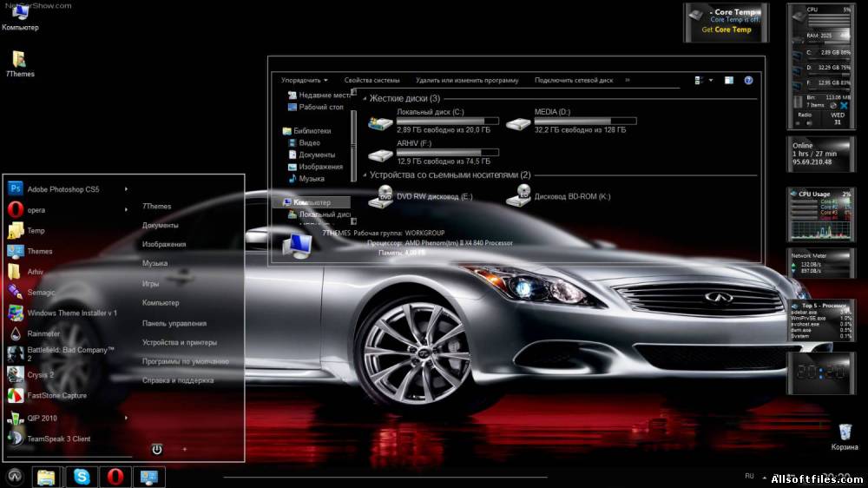Viewport: 868px width, 488px height.
Task: Open the 7Themes desktop folder
Action: [19, 63]
